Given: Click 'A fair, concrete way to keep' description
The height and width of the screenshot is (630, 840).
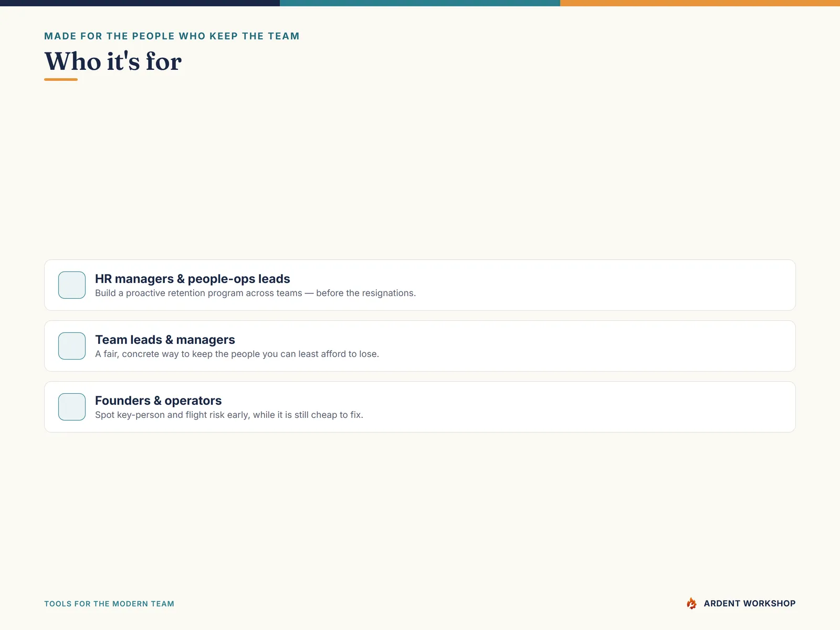Looking at the screenshot, I should click(237, 354).
